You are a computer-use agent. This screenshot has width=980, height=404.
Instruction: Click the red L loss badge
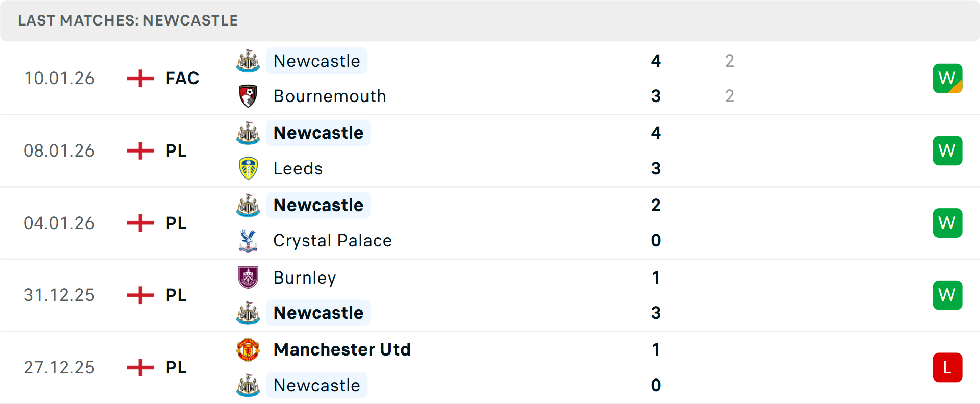(x=947, y=367)
